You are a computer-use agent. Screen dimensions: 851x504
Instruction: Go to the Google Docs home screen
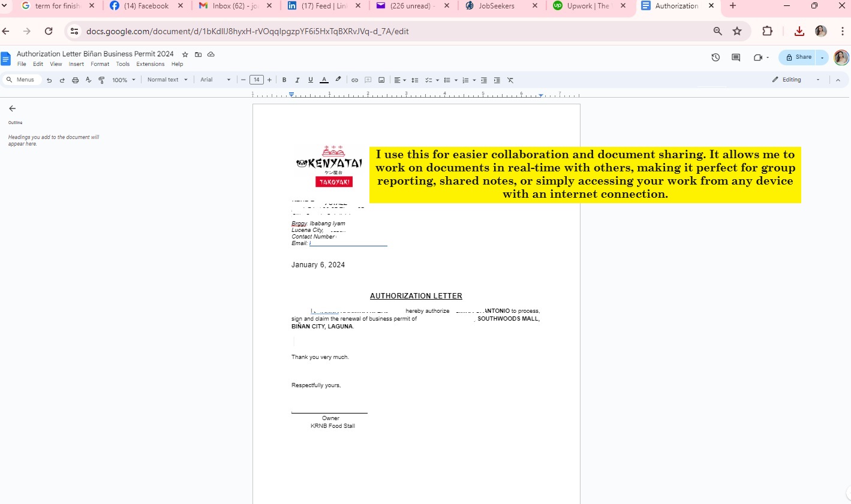click(6, 58)
